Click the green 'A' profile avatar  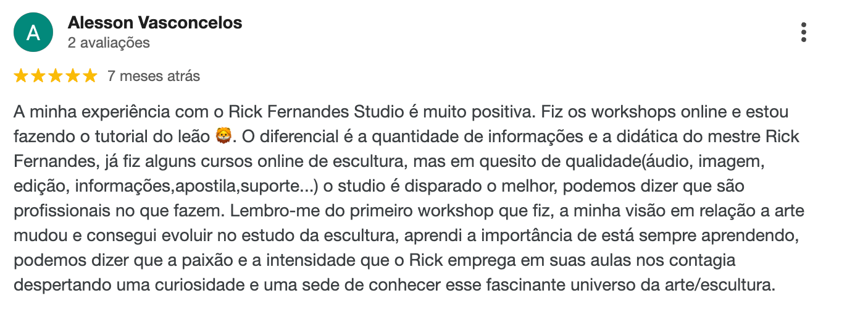point(33,33)
